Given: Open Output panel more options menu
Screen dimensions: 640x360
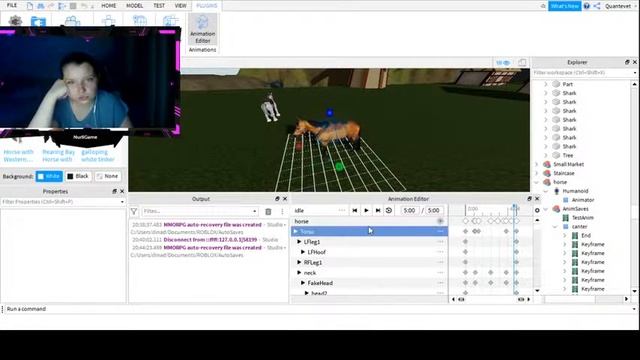Looking at the screenshot, I should 282,211.
